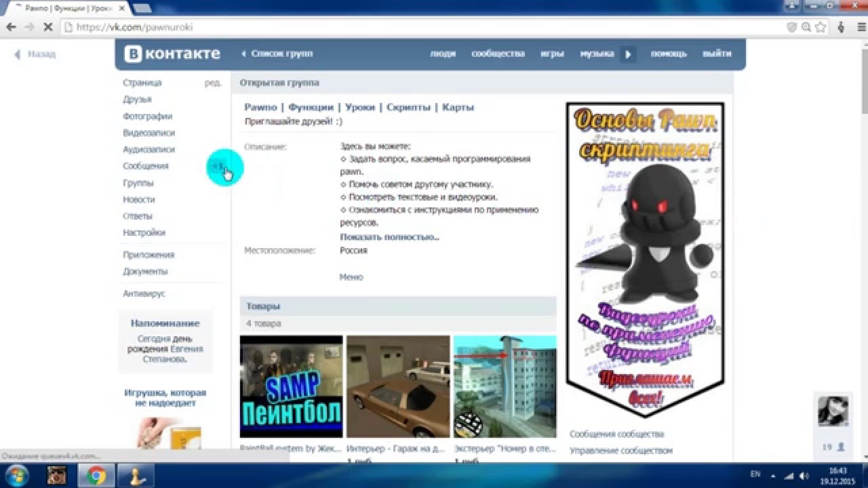Open 'Новости' in the left sidebar
The width and height of the screenshot is (868, 488).
pos(139,199)
